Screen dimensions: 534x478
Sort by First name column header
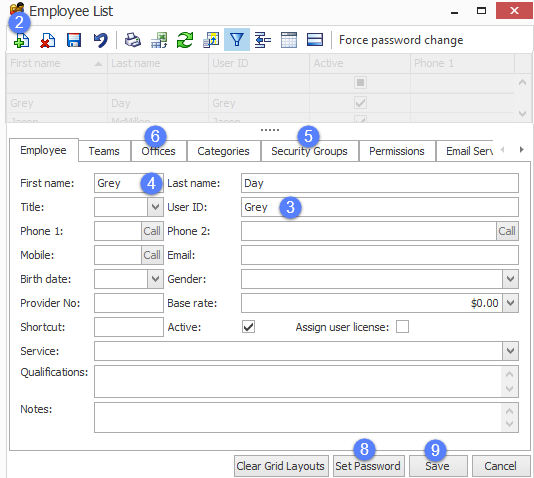(x=57, y=63)
